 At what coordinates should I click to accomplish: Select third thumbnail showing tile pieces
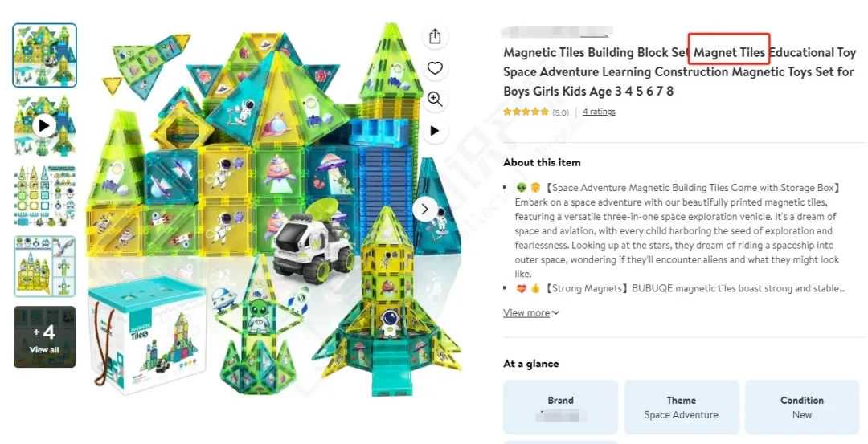(x=44, y=196)
